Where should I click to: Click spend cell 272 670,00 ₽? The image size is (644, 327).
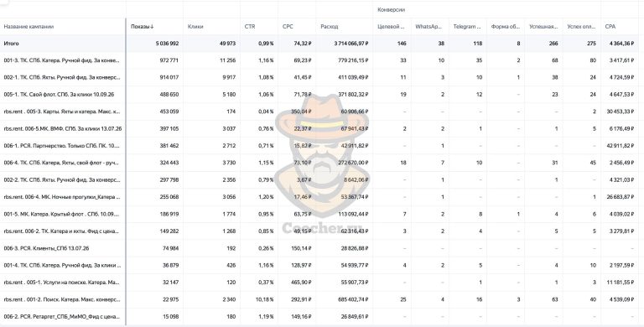click(353, 163)
